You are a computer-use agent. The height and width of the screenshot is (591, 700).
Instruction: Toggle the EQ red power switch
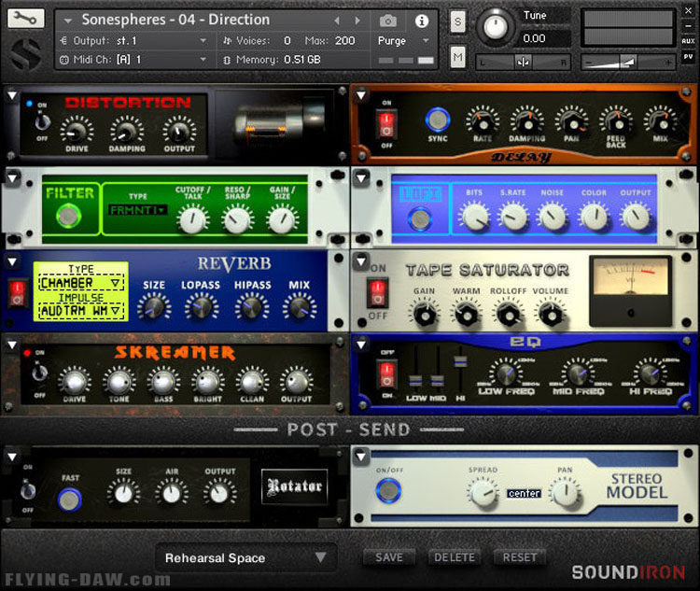point(386,373)
